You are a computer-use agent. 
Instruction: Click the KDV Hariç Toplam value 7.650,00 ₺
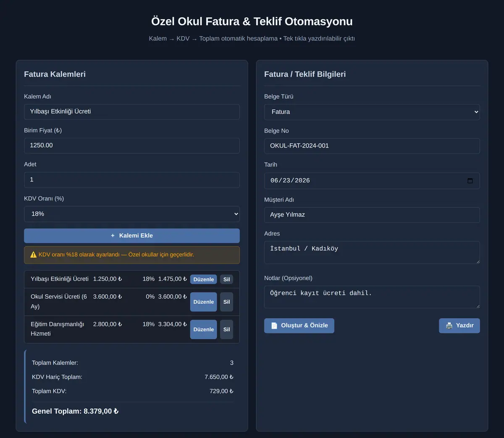(219, 377)
